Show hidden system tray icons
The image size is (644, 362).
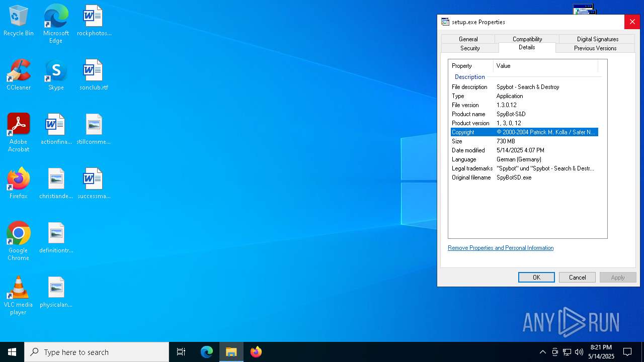pos(542,352)
